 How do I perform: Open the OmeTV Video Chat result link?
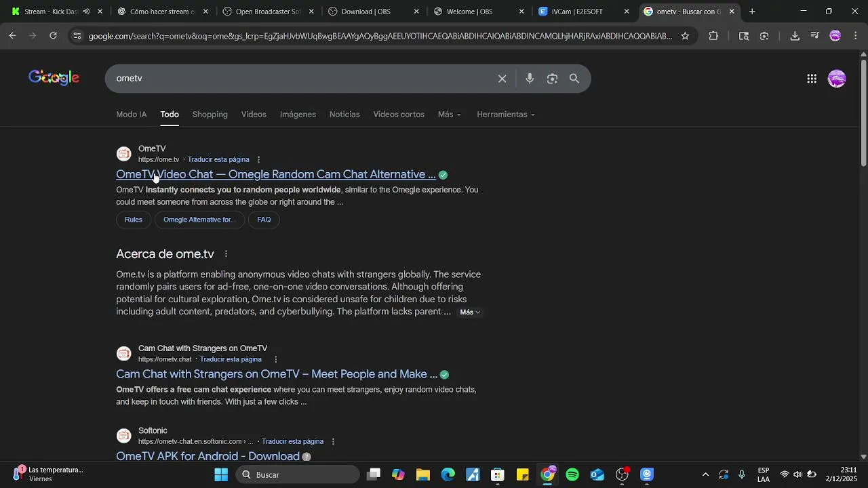tap(276, 175)
